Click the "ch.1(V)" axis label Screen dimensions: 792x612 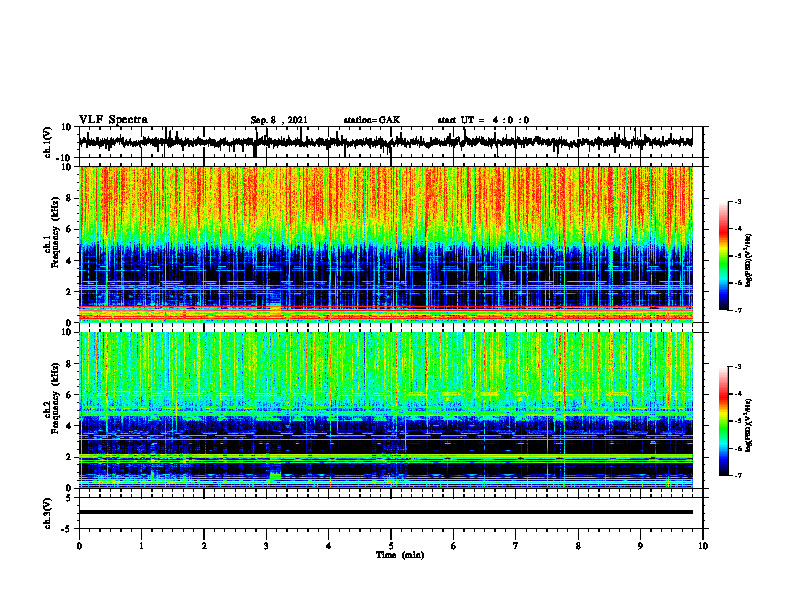click(x=48, y=142)
